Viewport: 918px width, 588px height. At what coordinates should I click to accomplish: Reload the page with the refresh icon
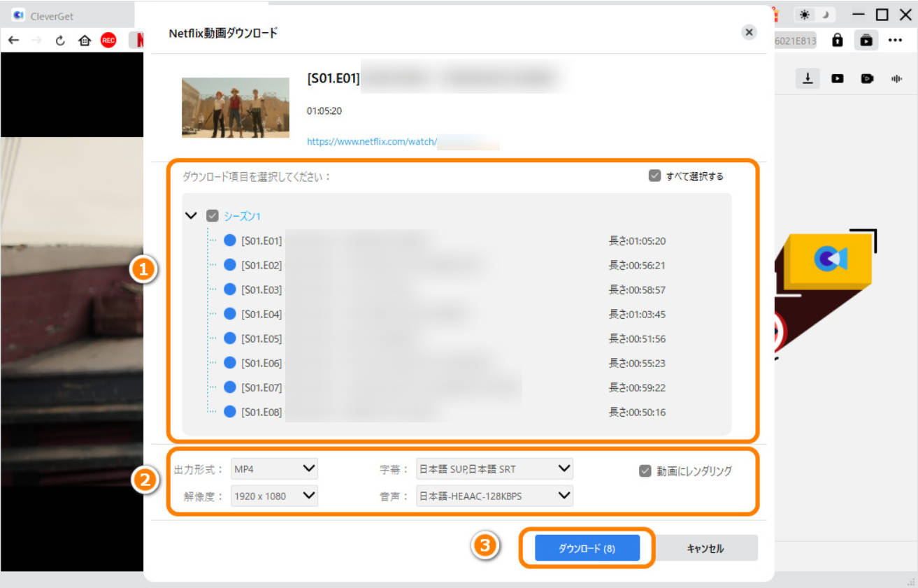tap(60, 41)
